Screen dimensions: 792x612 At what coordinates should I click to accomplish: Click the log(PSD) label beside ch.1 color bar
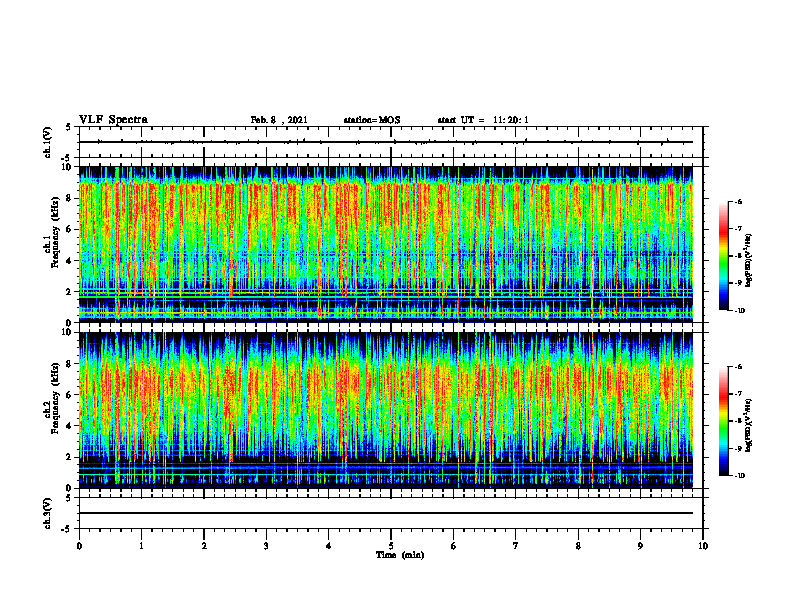click(x=749, y=260)
